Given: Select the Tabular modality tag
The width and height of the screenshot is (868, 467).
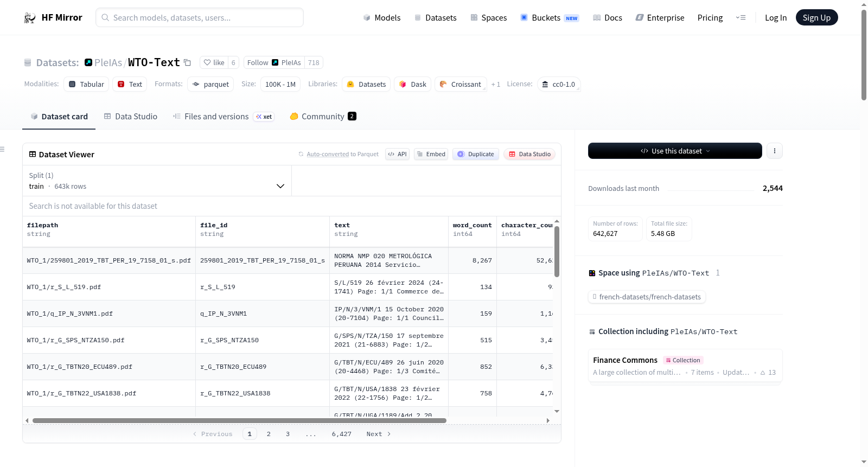Looking at the screenshot, I should point(86,84).
